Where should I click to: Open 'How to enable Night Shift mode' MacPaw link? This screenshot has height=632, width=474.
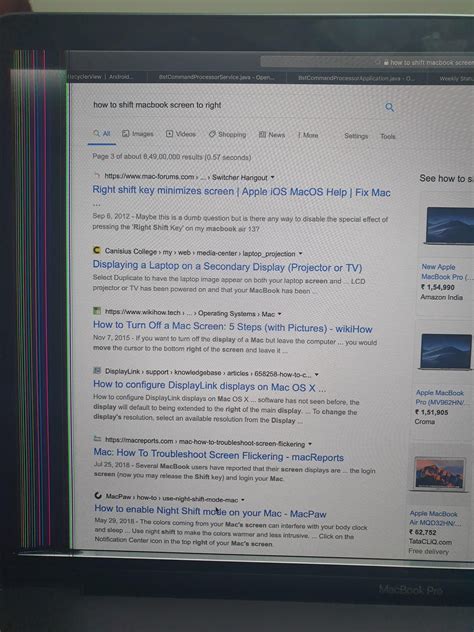[210, 511]
